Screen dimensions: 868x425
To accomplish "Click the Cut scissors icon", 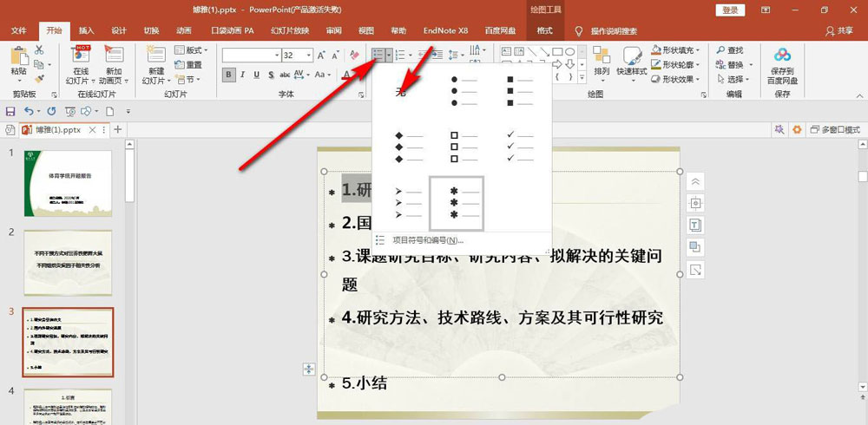I will 39,50.
